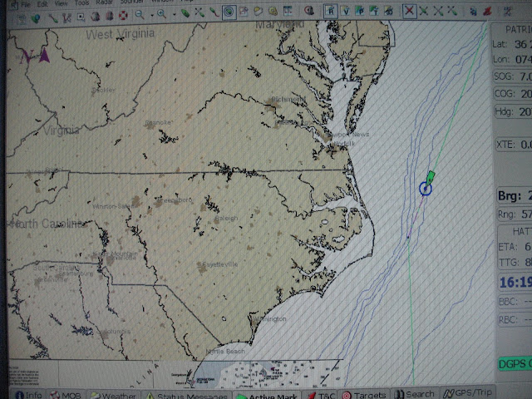Toggle the red X tool button
The width and height of the screenshot is (532, 399).
pyautogui.click(x=410, y=11)
